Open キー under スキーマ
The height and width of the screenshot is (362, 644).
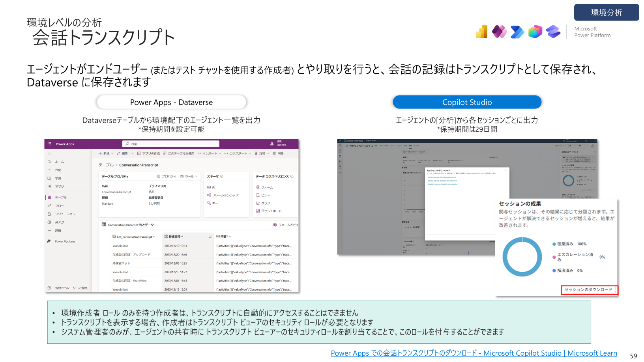pos(212,203)
